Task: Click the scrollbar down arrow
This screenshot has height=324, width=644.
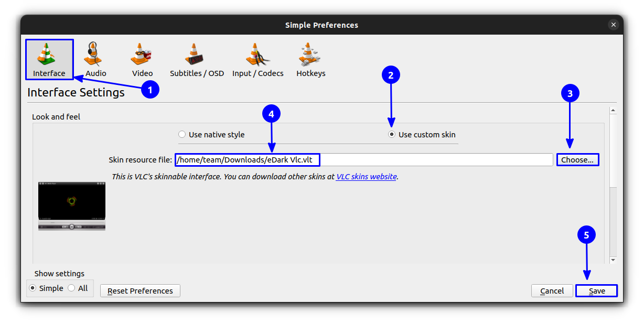Action: [x=613, y=260]
